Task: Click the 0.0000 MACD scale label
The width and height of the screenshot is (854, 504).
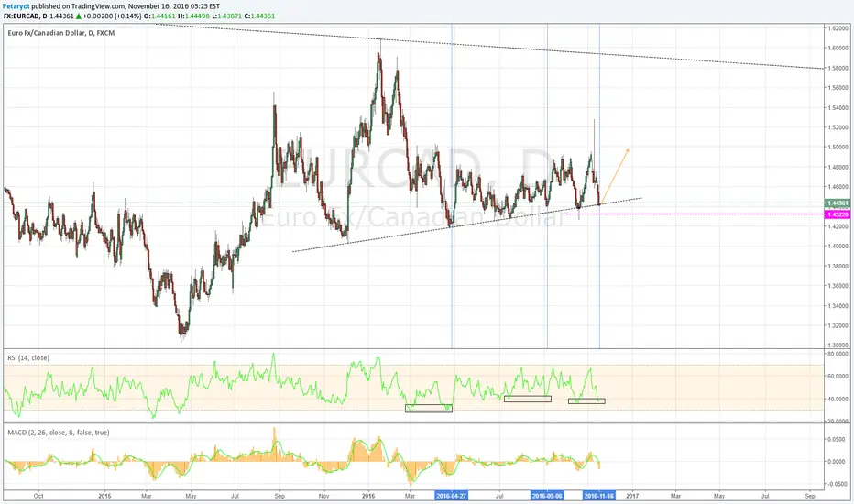Action: pyautogui.click(x=838, y=462)
